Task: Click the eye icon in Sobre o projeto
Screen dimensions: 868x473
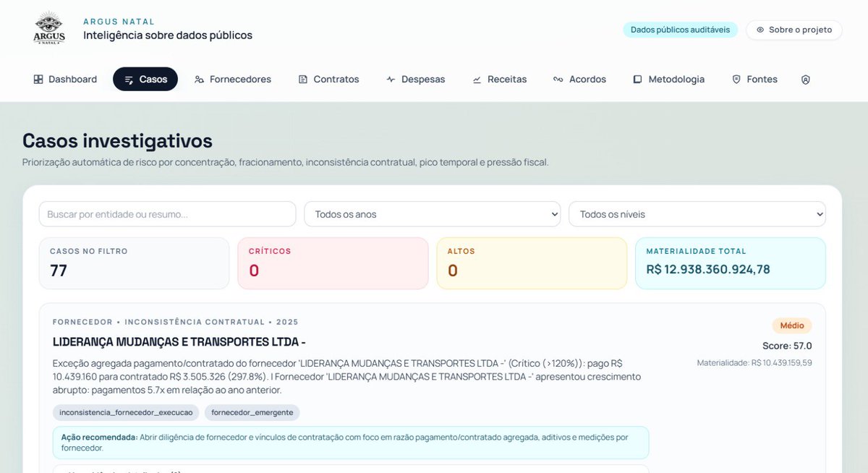Action: point(760,30)
